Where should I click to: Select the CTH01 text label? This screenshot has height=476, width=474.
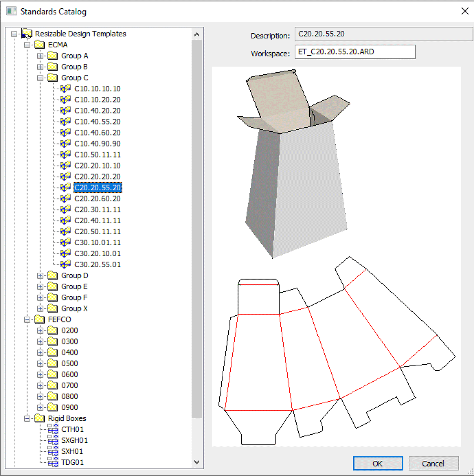(x=72, y=429)
